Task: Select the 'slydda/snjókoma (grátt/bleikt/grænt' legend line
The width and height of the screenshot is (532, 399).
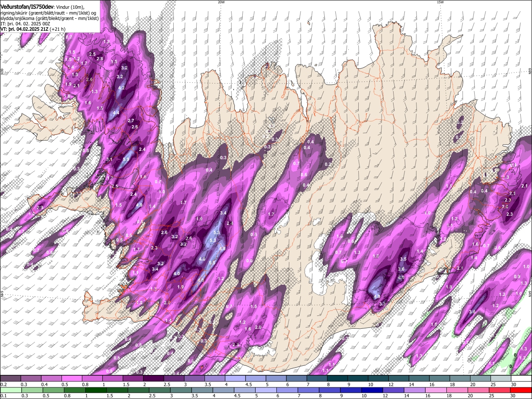Action: point(49,19)
